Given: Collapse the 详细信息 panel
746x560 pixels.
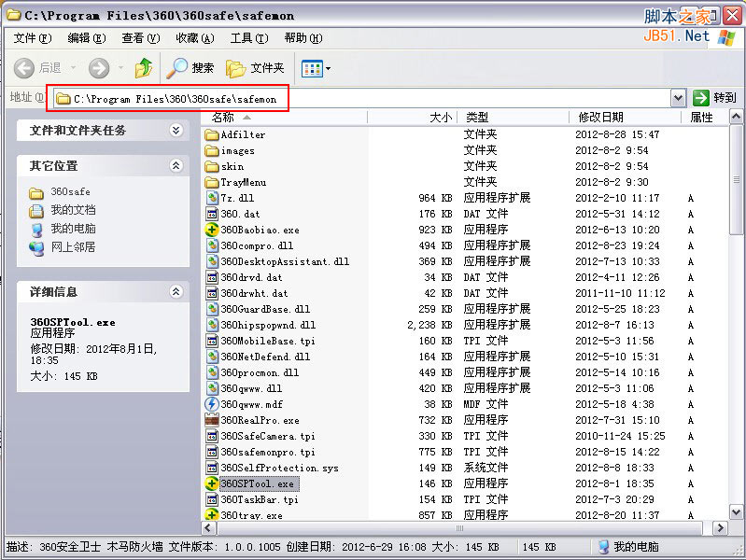Looking at the screenshot, I should [176, 291].
